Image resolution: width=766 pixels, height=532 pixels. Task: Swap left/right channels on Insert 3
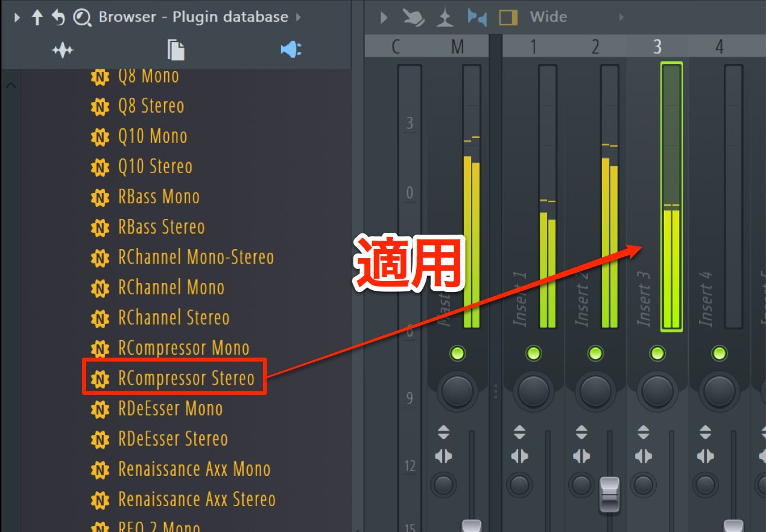click(x=644, y=456)
